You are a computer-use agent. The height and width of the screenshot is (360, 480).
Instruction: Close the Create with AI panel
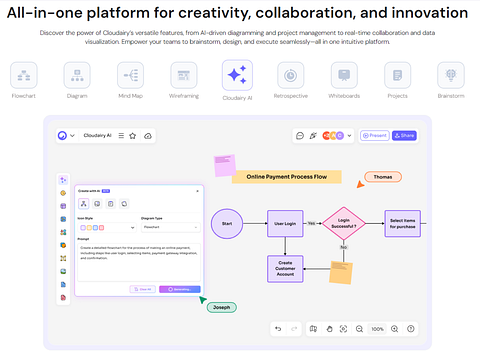[197, 191]
